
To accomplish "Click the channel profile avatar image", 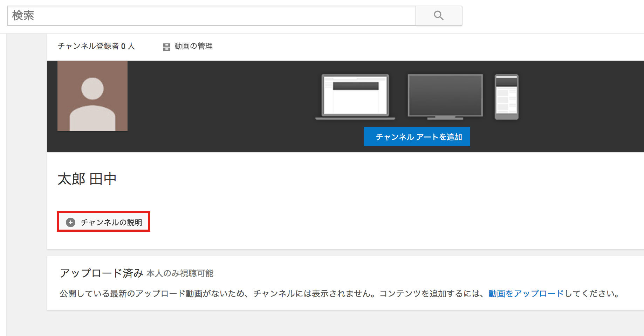I will click(93, 96).
